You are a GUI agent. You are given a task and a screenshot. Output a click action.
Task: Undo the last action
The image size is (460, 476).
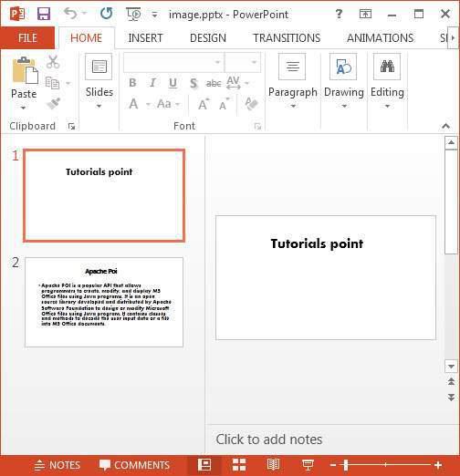pyautogui.click(x=70, y=14)
